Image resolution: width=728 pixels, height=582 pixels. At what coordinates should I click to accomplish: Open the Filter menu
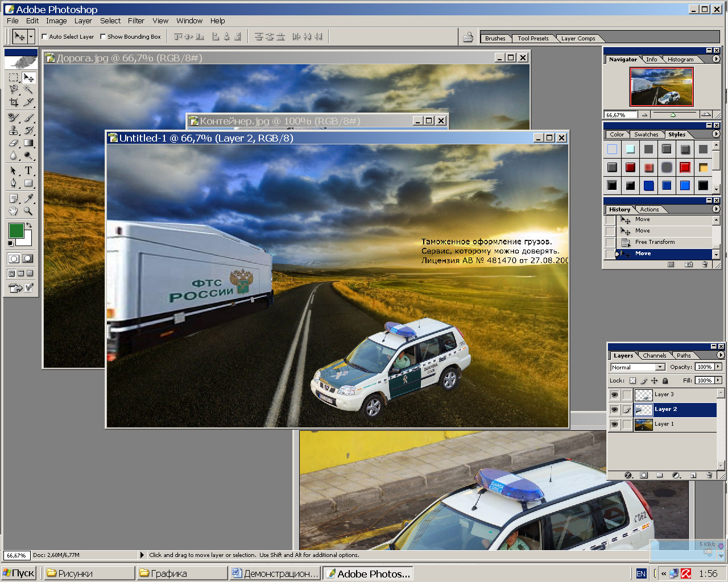click(x=136, y=20)
